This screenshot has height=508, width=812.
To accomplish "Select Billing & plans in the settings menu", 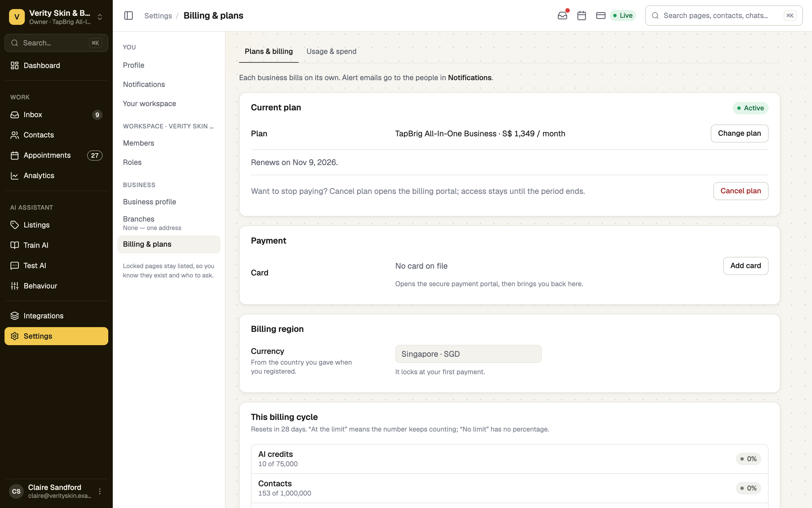I will tap(169, 244).
